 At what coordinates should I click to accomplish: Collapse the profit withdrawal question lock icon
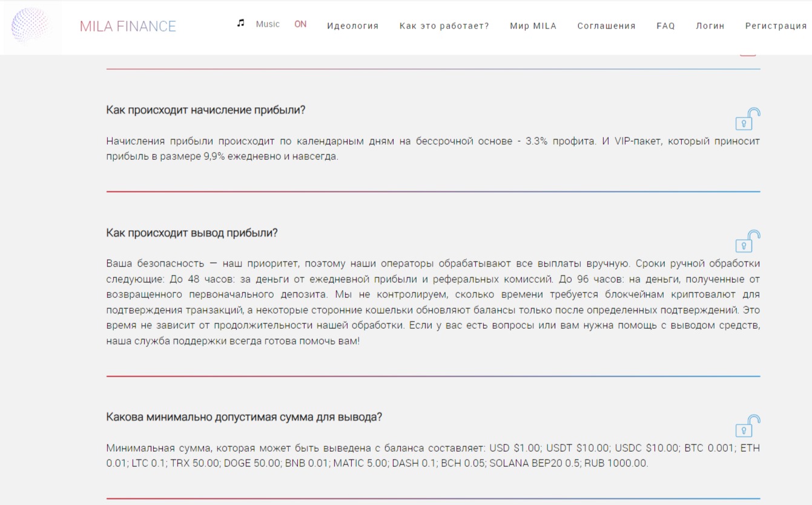[x=748, y=241]
